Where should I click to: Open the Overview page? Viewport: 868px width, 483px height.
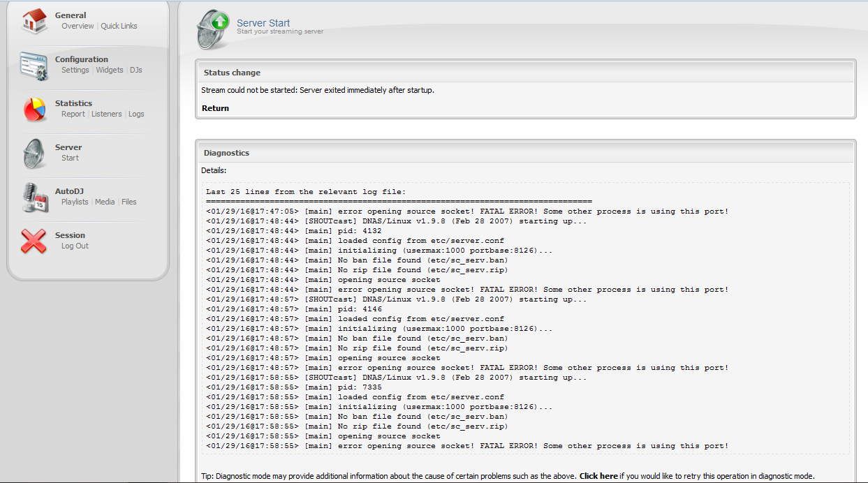pyautogui.click(x=78, y=27)
